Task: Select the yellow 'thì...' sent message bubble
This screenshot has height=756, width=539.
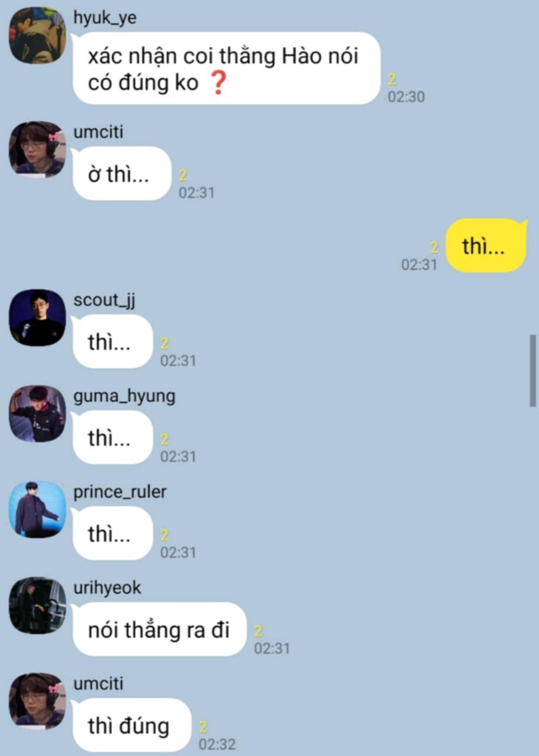Action: (x=486, y=246)
